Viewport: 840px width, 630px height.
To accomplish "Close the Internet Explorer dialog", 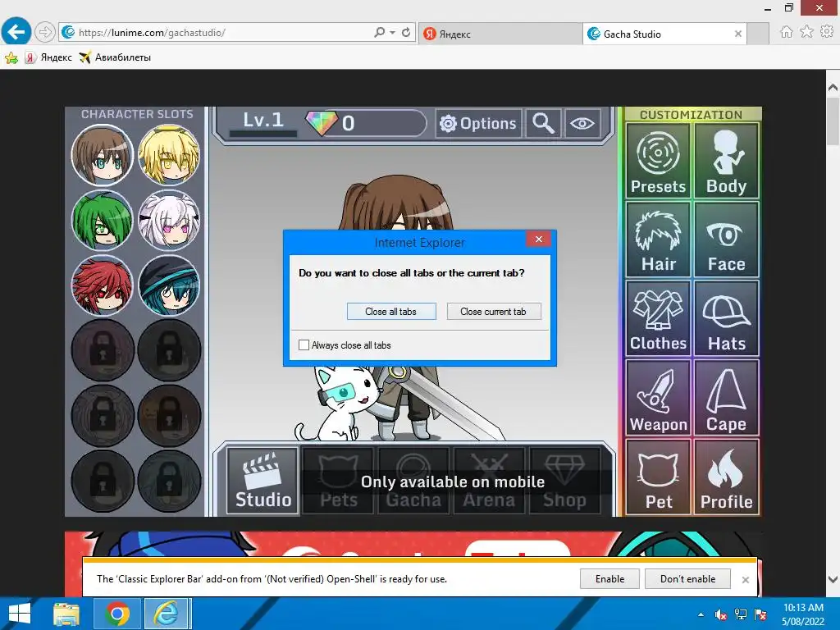I will click(539, 239).
